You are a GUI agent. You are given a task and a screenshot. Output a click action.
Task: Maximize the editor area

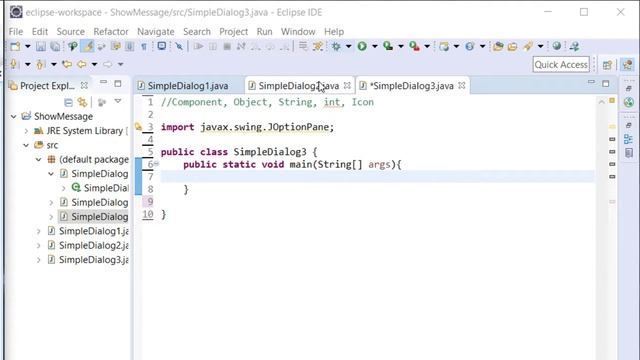point(606,83)
